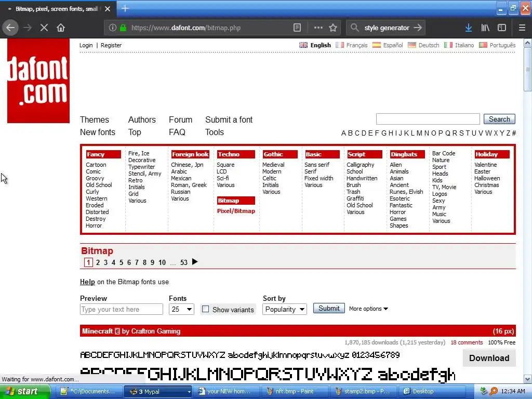Open Craftron Gaming author link
Image resolution: width=532 pixels, height=399 pixels.
(x=155, y=331)
